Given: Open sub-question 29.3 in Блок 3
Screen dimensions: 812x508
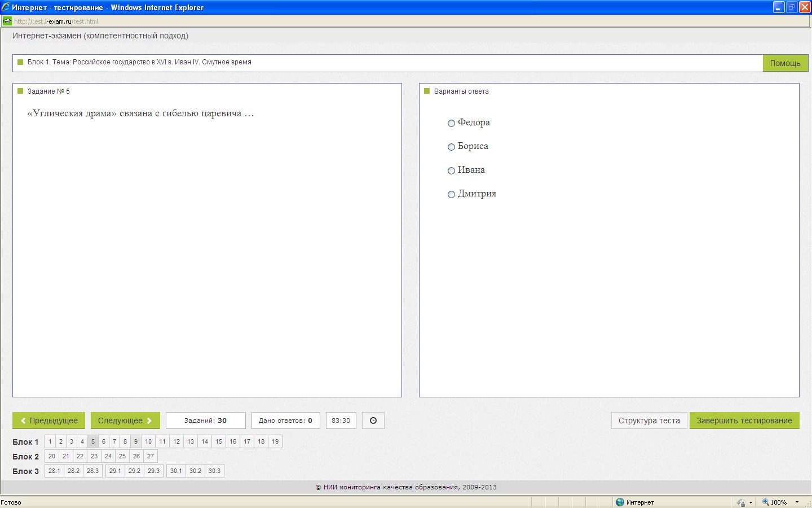Looking at the screenshot, I should coord(153,471).
